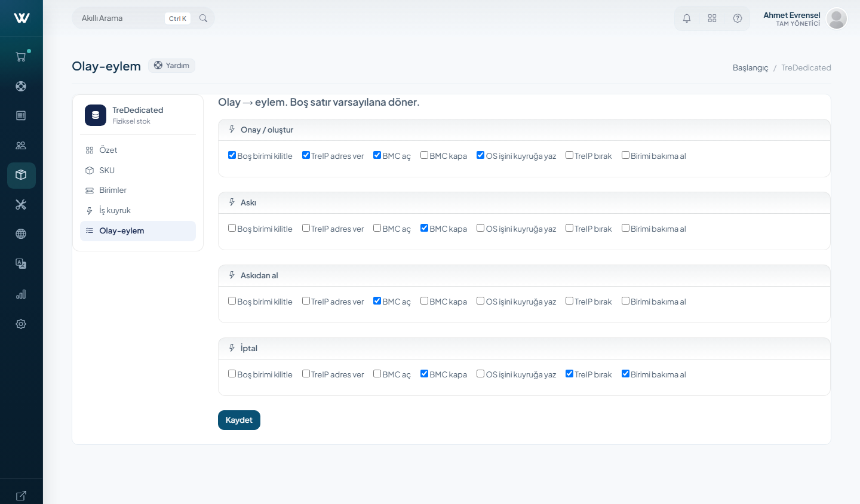Focus the Akıllı Arama search field
The image size is (860, 504).
(143, 19)
